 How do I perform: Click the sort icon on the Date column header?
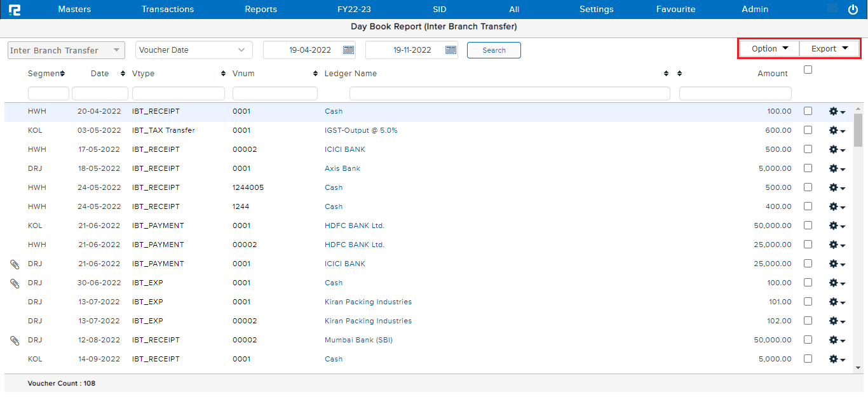[121, 73]
